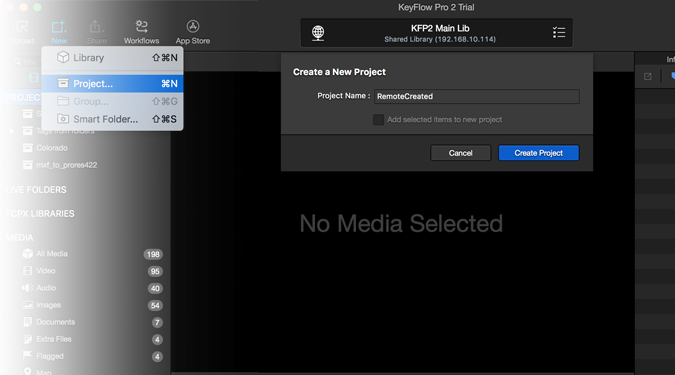Select Audio media category
Screen dimensions: 675x375
point(46,288)
